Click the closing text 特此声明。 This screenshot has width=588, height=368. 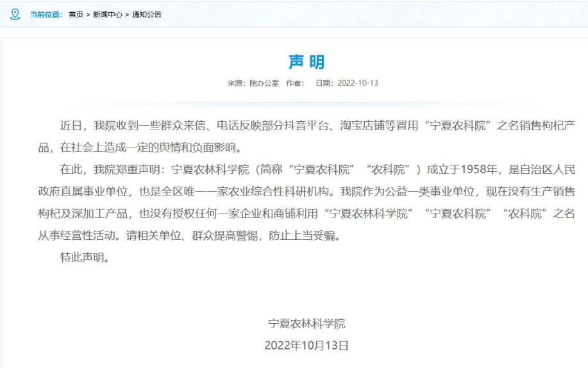pos(85,258)
